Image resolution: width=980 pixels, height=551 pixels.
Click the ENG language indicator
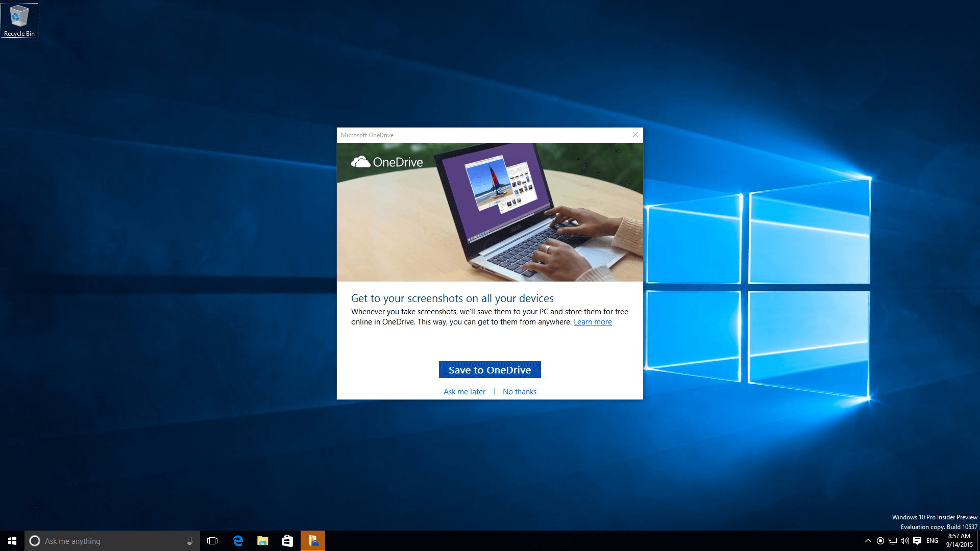pyautogui.click(x=933, y=541)
